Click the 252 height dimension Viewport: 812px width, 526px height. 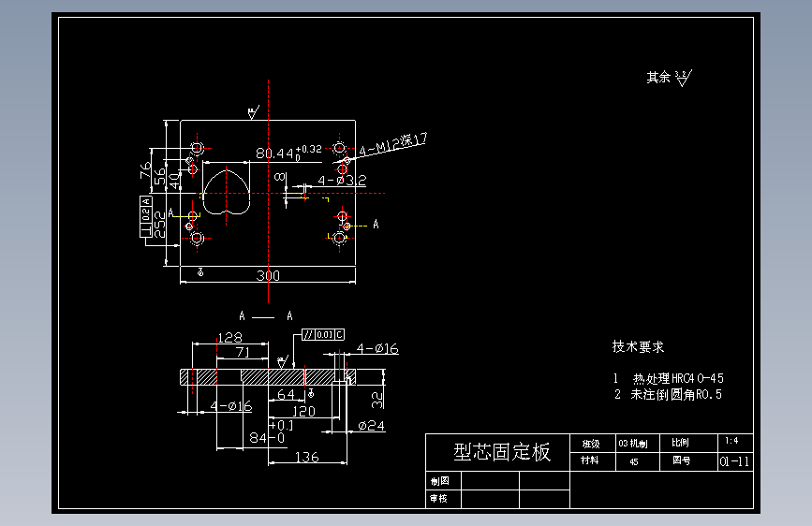point(160,224)
